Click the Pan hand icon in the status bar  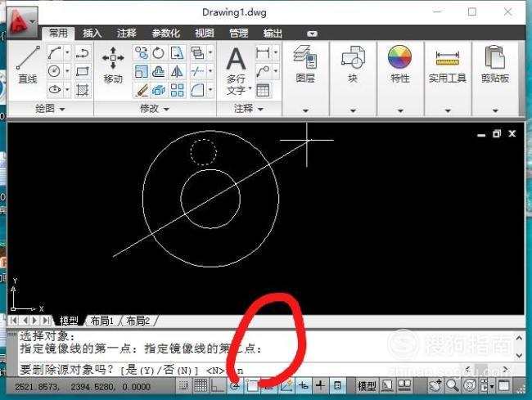[x=435, y=385]
